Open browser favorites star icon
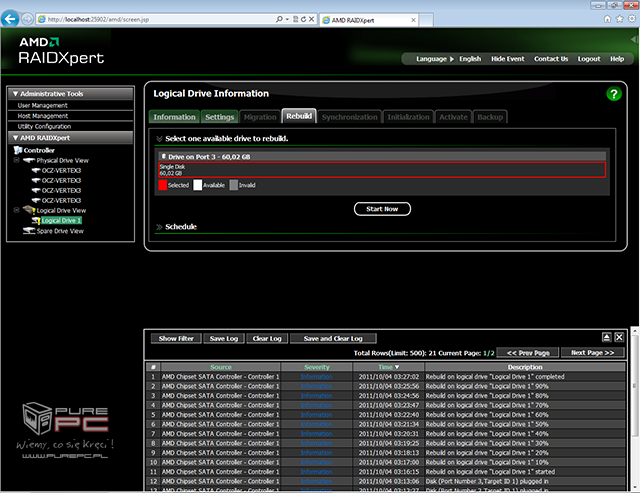 tap(620, 19)
